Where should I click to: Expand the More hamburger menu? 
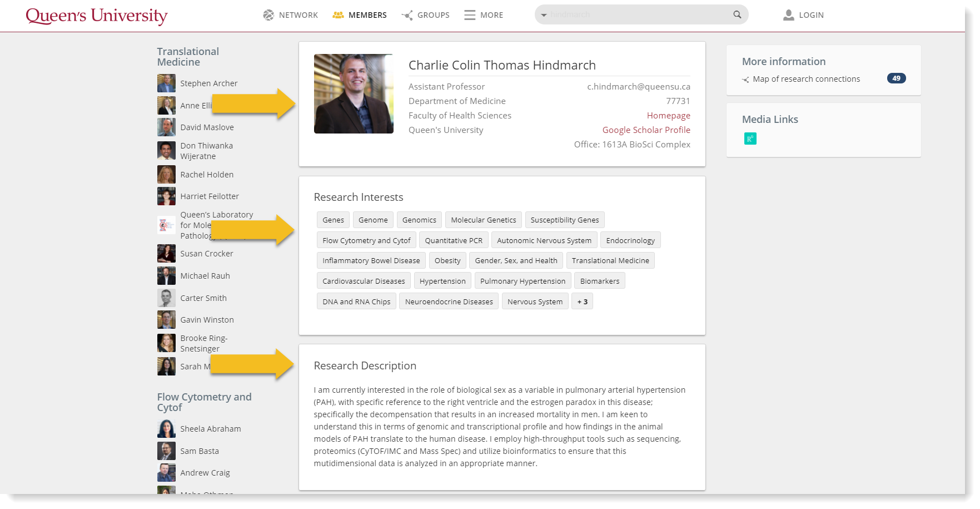(470, 15)
